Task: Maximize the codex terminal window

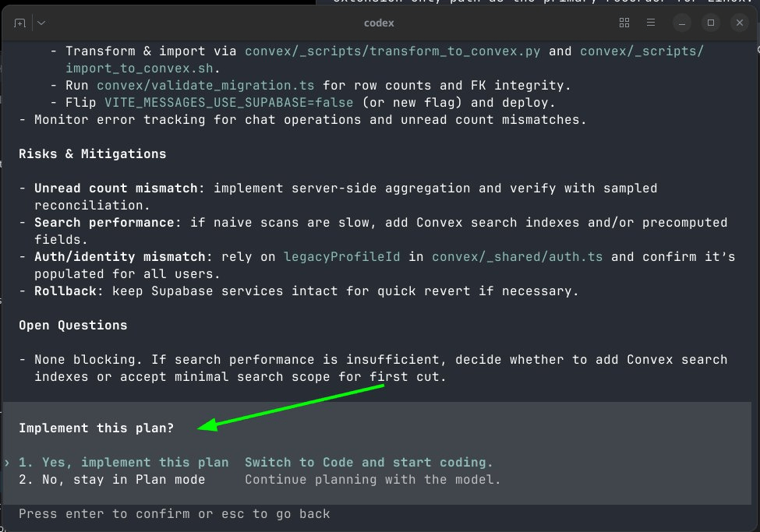Action: [711, 23]
